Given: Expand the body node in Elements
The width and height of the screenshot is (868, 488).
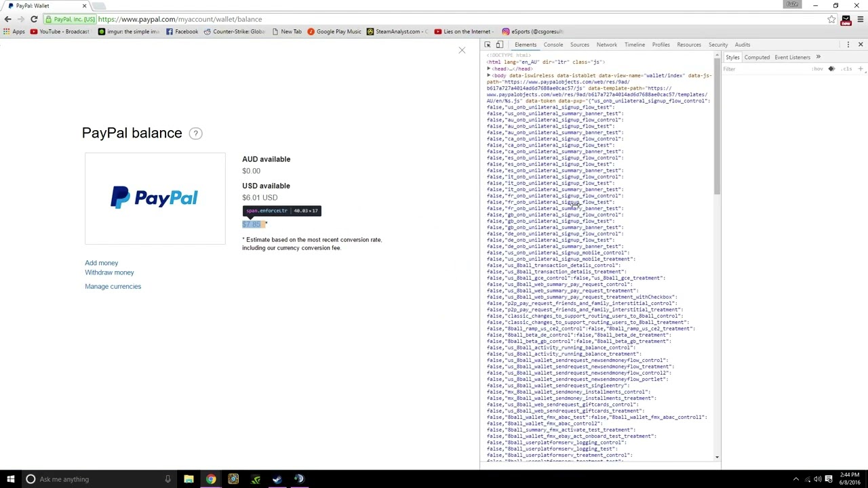Looking at the screenshot, I should pyautogui.click(x=488, y=75).
